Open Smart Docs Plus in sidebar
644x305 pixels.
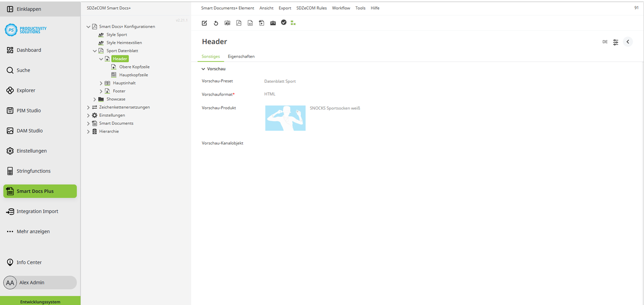click(x=40, y=191)
